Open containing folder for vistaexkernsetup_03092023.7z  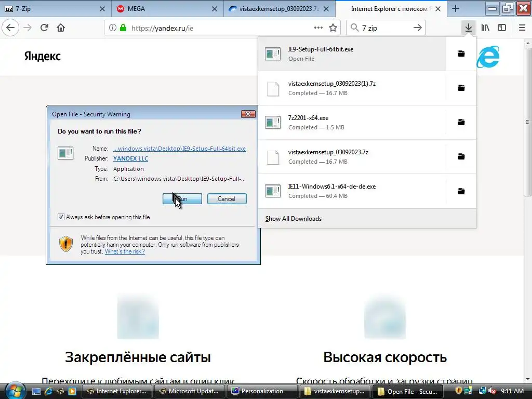tap(461, 156)
